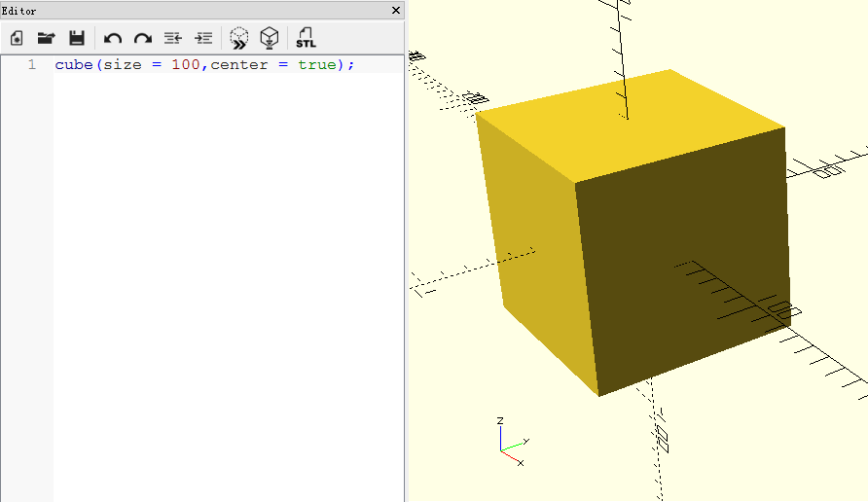Click the XYZ axis orientation indicator
Image resolution: width=868 pixels, height=502 pixels.
513,443
